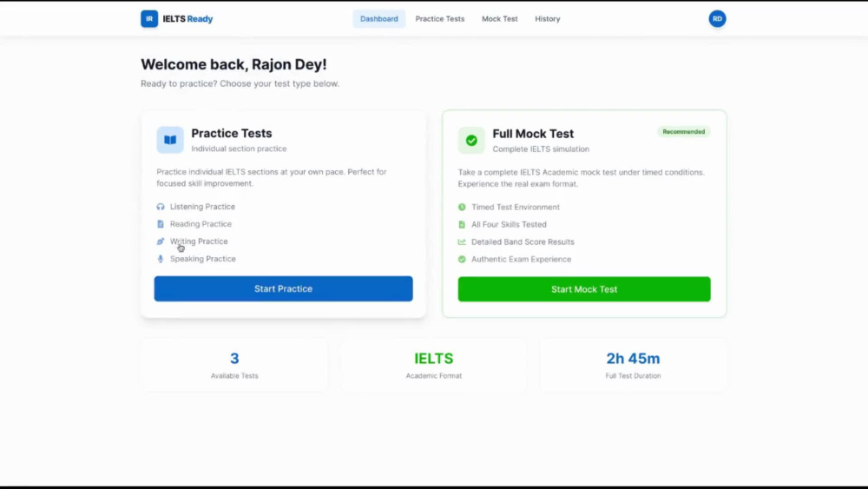This screenshot has width=868, height=489.
Task: Open the RD user avatar menu
Action: [717, 19]
